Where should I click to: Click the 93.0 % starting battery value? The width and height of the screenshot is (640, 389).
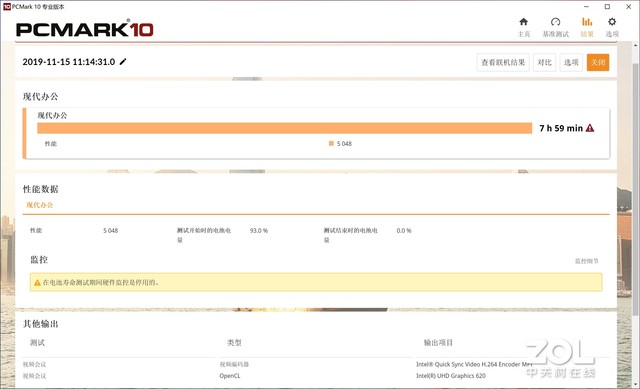coord(259,231)
